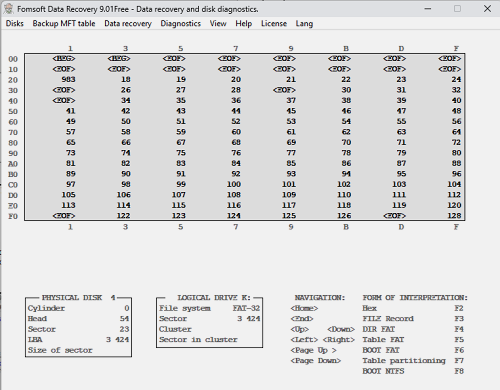Click FAT cell value 37
This screenshot has width=500, height=390.
click(x=291, y=101)
